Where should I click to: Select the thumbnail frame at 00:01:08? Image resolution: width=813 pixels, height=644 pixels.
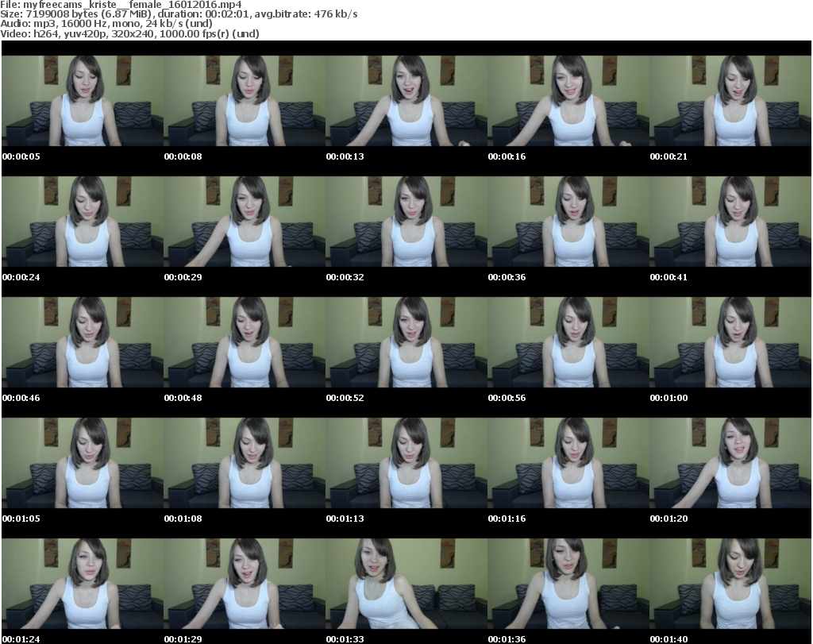coord(245,463)
